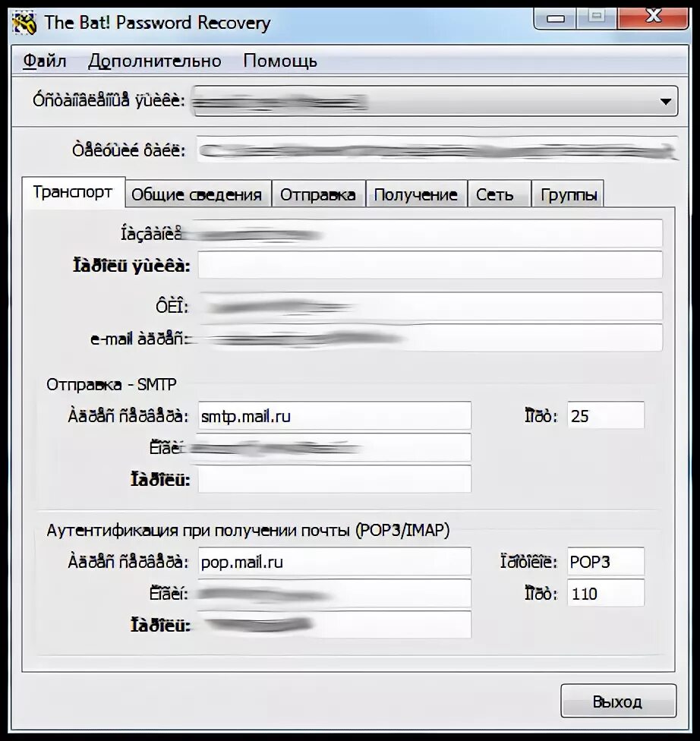
Task: Click the SMTP port field showing 25
Action: [605, 415]
